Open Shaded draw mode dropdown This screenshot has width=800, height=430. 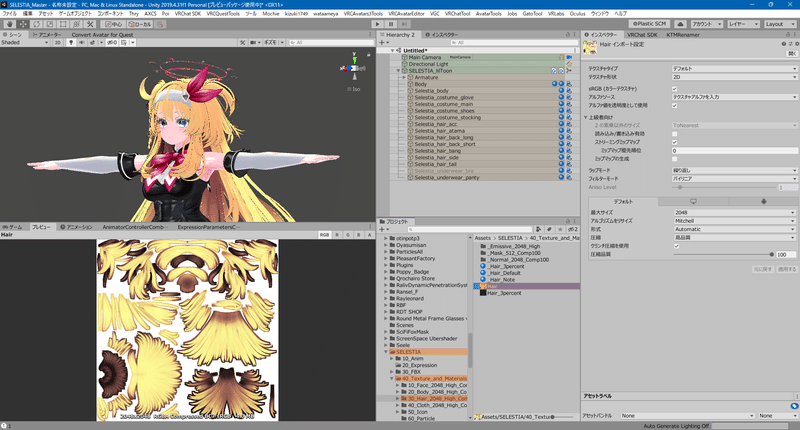pyautogui.click(x=25, y=42)
